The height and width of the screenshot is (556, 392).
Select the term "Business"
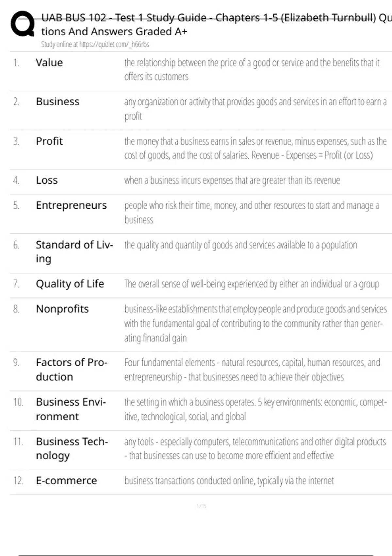[x=57, y=102]
